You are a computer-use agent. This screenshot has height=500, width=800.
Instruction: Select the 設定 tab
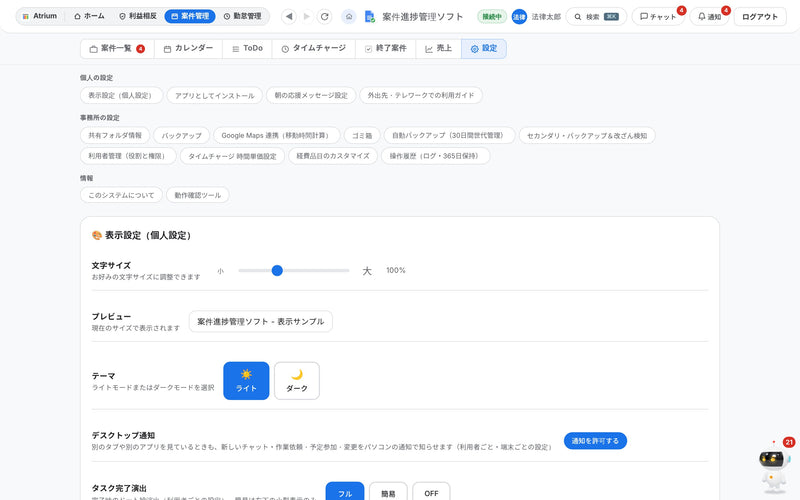click(484, 48)
